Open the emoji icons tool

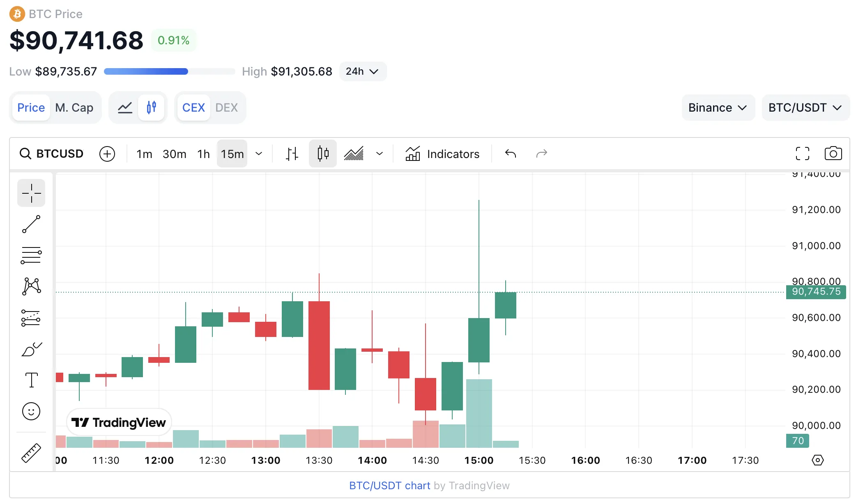31,411
